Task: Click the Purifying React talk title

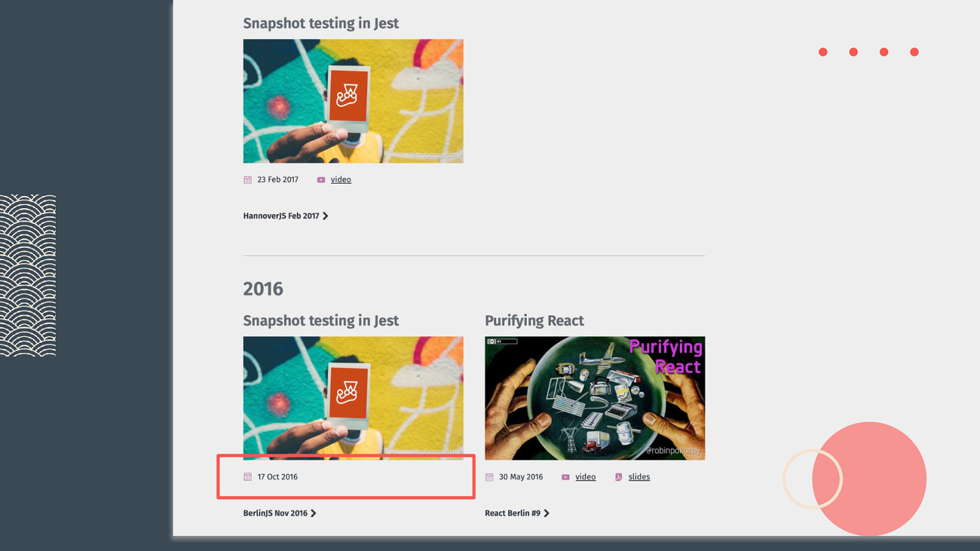Action: pyautogui.click(x=534, y=321)
